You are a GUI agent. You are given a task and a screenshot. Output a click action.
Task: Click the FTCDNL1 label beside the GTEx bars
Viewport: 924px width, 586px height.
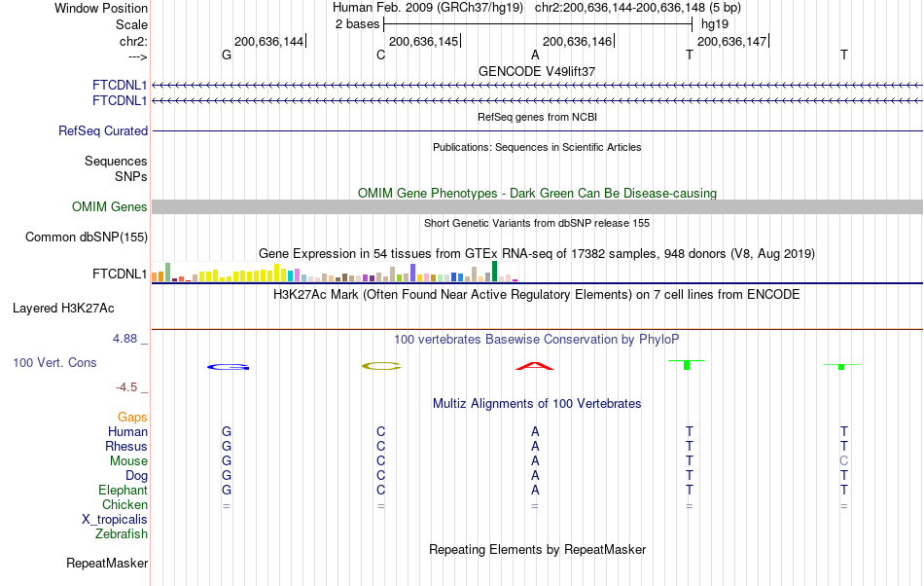click(120, 275)
